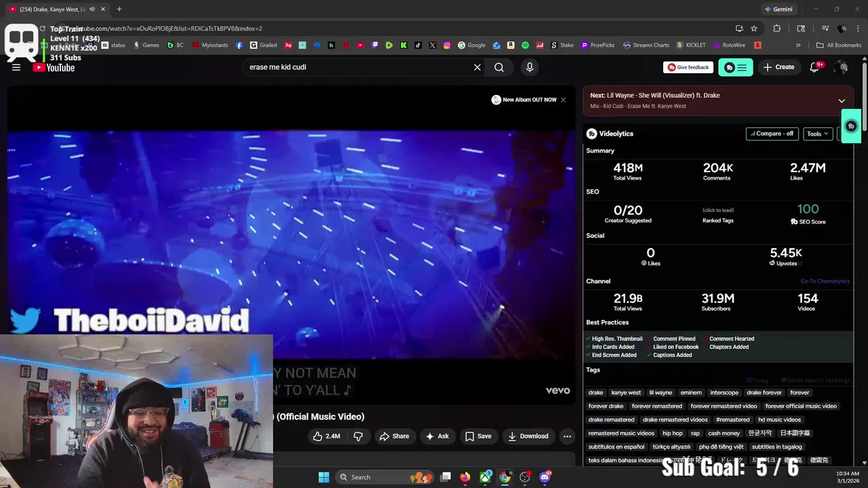Viewport: 868px width, 488px height.
Task: Bookmark this page with star icon
Action: pos(754,28)
